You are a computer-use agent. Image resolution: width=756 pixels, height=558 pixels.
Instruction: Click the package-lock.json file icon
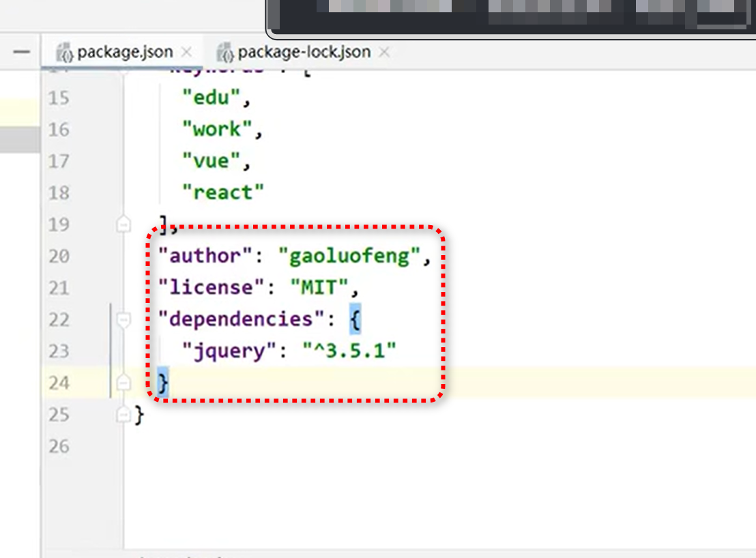click(x=224, y=53)
